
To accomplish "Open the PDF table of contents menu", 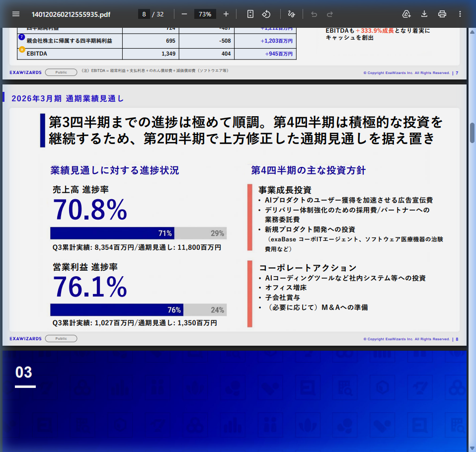I will pos(16,14).
